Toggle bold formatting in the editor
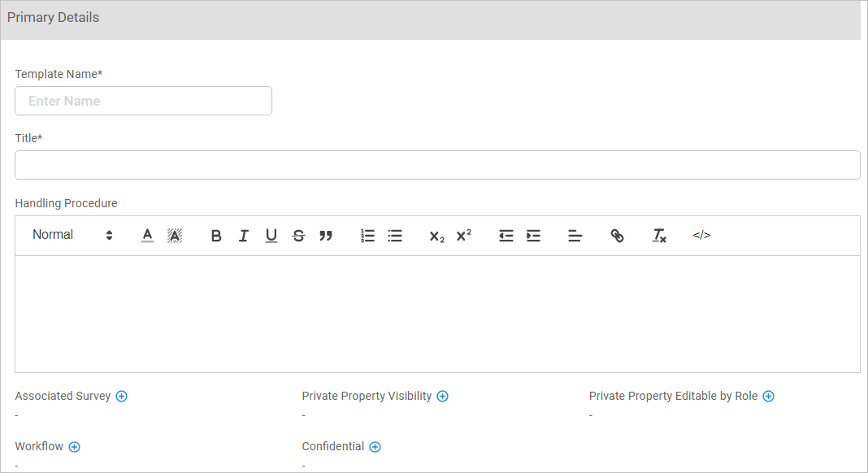Image resolution: width=868 pixels, height=473 pixels. pyautogui.click(x=216, y=236)
